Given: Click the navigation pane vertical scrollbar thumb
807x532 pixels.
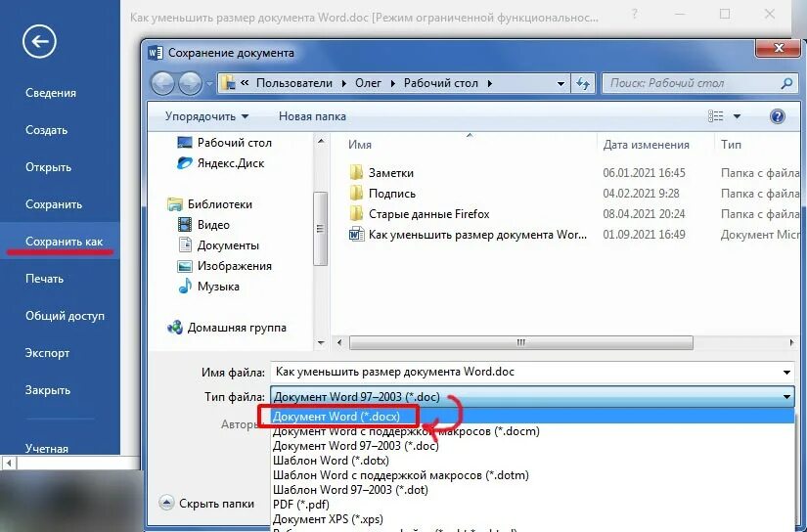Looking at the screenshot, I should pyautogui.click(x=320, y=229).
